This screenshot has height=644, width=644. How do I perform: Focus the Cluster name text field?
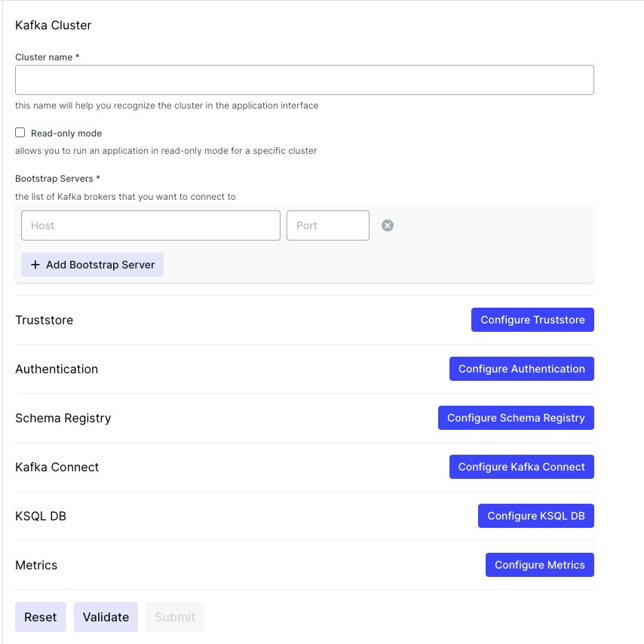(x=304, y=80)
